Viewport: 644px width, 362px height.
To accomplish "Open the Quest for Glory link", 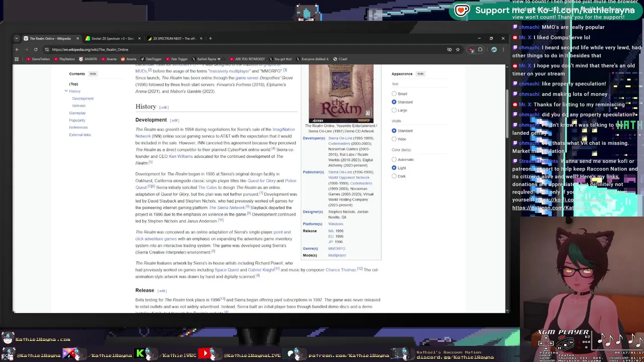I will point(262,180).
